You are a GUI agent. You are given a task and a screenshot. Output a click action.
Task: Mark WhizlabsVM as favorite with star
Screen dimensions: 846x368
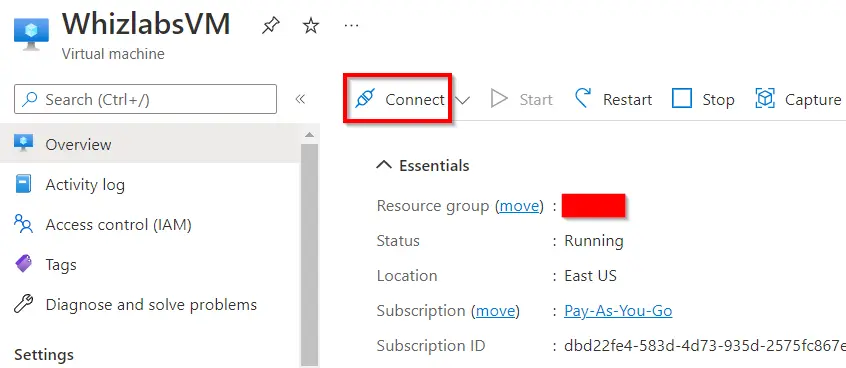310,25
